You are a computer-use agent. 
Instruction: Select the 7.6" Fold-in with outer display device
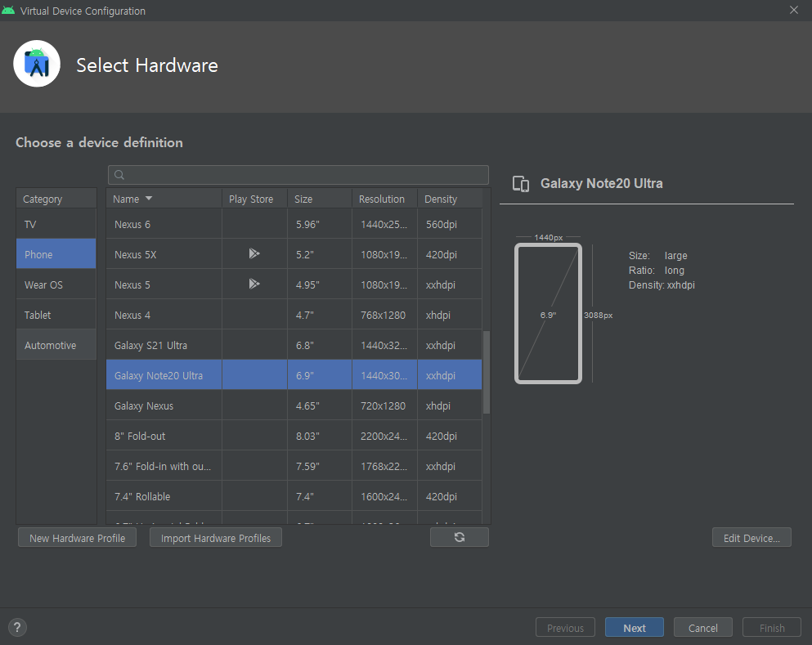(294, 466)
